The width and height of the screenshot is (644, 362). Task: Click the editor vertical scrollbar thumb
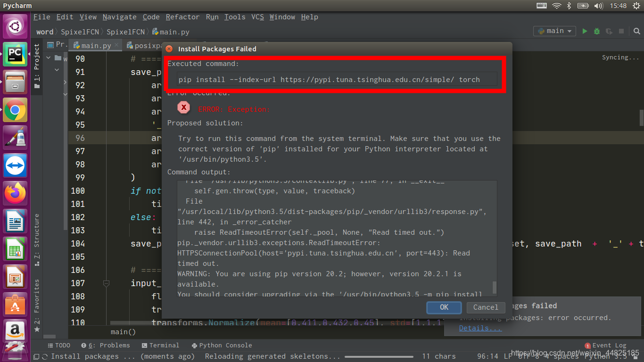[x=641, y=117]
